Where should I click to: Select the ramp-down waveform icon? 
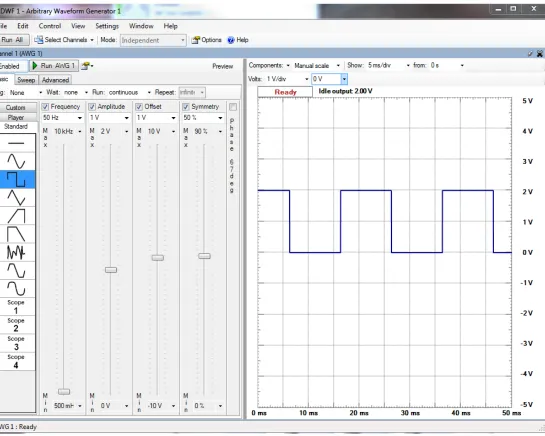pos(16,234)
